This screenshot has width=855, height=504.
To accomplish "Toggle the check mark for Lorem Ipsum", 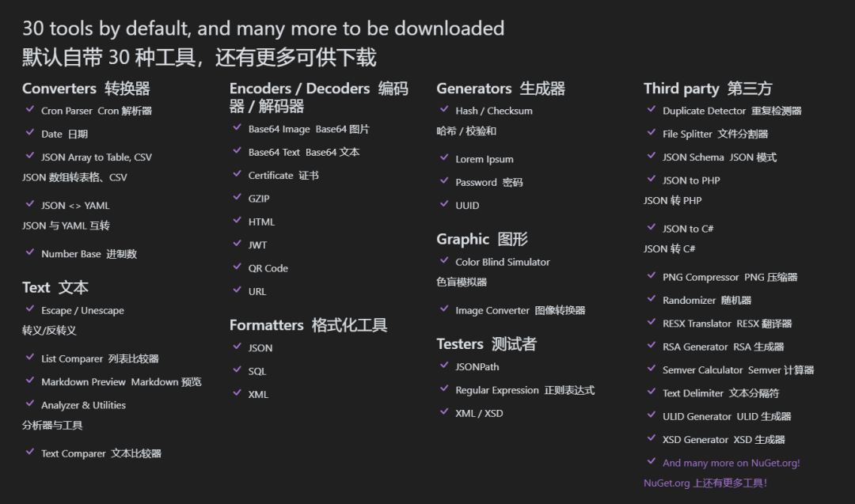I will [443, 158].
